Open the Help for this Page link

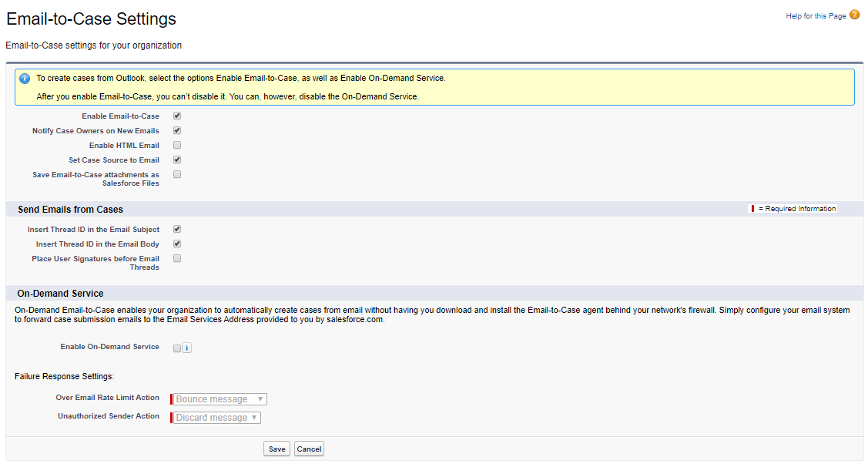(x=816, y=15)
